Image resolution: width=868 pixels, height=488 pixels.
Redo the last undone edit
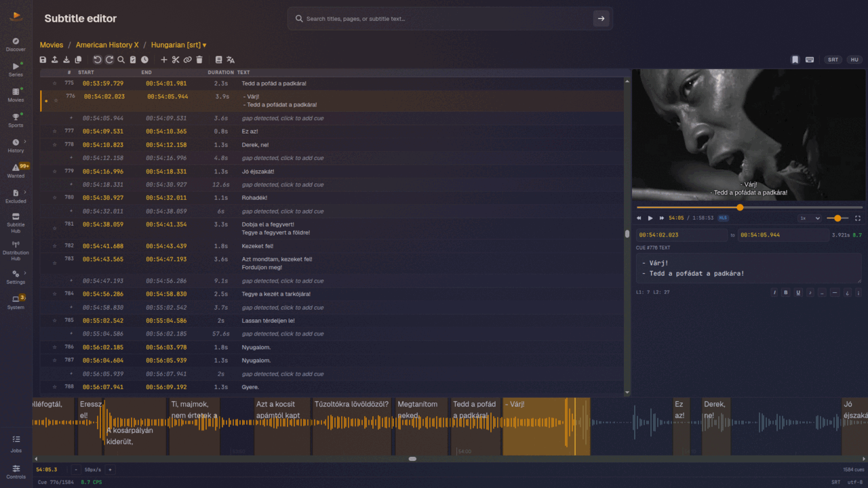pyautogui.click(x=109, y=60)
